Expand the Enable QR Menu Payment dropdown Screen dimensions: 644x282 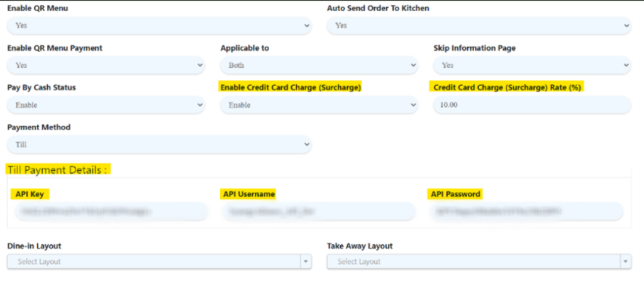pyautogui.click(x=106, y=65)
